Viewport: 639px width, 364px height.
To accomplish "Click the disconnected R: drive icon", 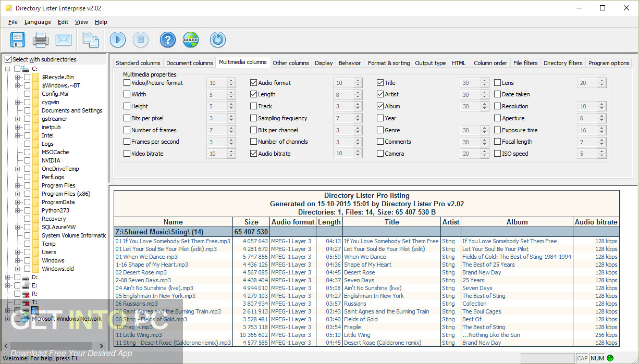I will (x=26, y=294).
